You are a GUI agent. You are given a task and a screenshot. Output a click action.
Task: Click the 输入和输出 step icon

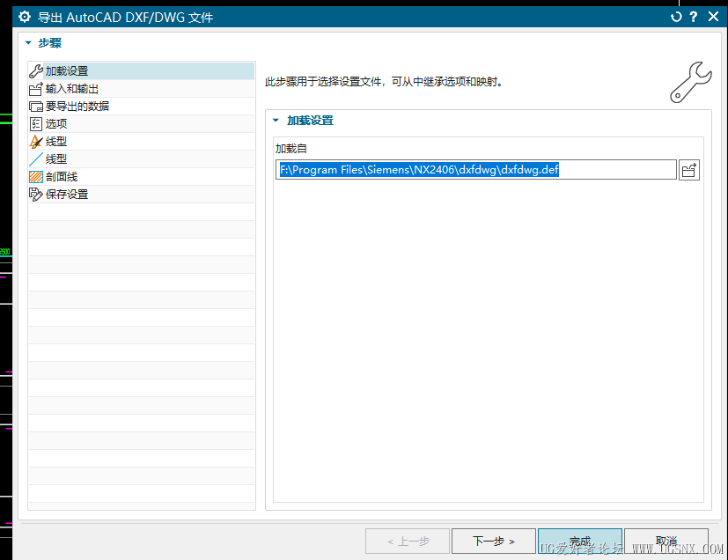pyautogui.click(x=36, y=89)
